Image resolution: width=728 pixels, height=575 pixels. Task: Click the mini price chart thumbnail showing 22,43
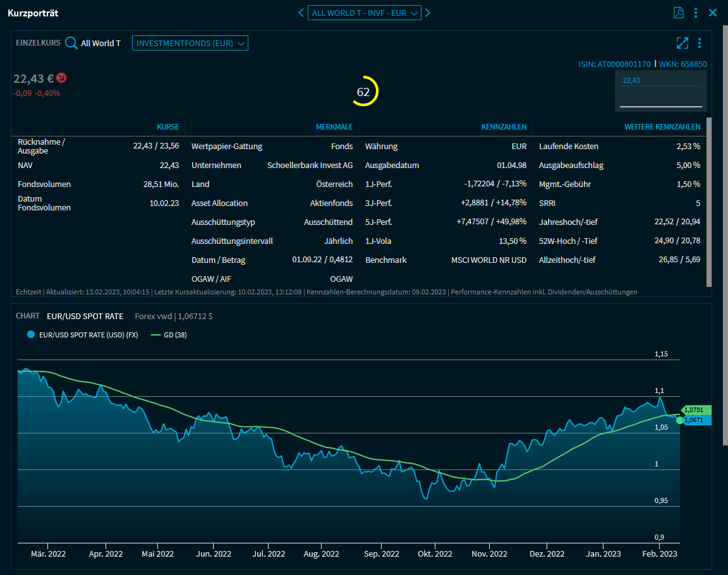(x=660, y=92)
